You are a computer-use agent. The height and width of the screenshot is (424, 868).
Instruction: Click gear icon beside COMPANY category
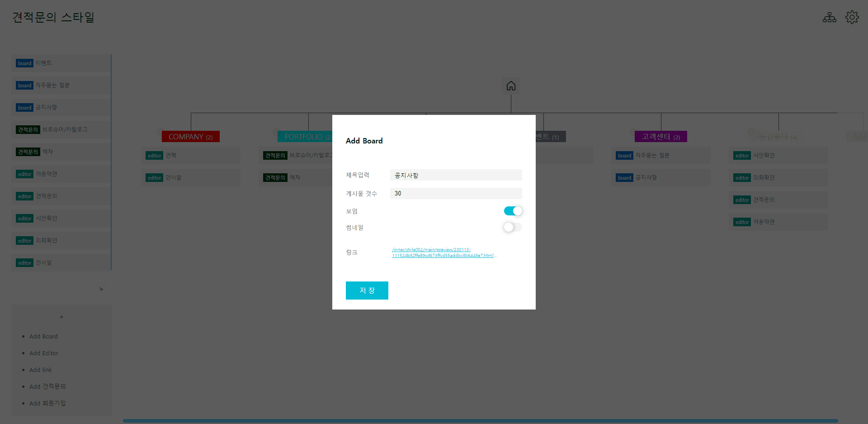(x=160, y=133)
